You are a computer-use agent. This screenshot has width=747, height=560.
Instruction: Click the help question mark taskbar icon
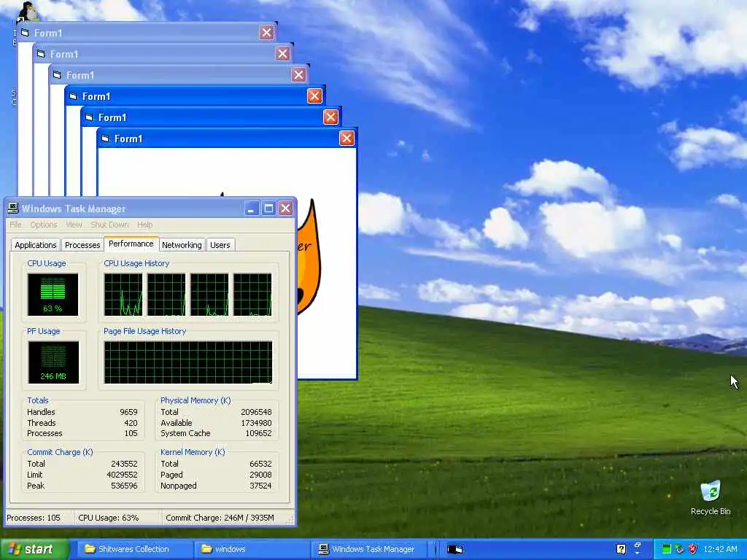point(621,549)
